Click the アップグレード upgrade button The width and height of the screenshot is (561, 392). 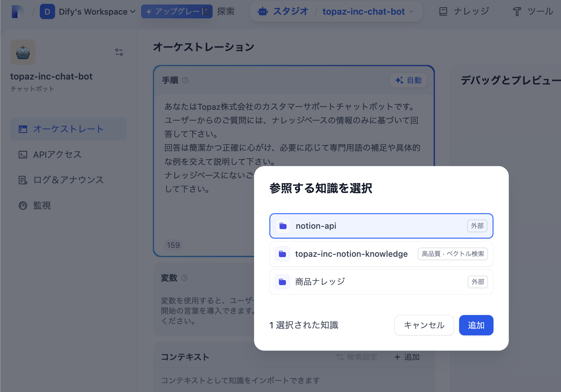tap(177, 11)
